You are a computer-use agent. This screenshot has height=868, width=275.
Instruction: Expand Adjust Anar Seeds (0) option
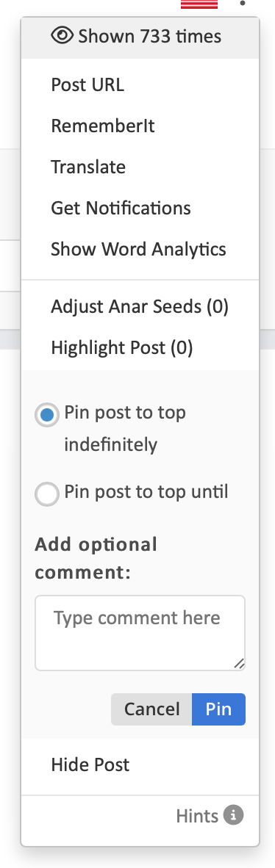point(140,306)
